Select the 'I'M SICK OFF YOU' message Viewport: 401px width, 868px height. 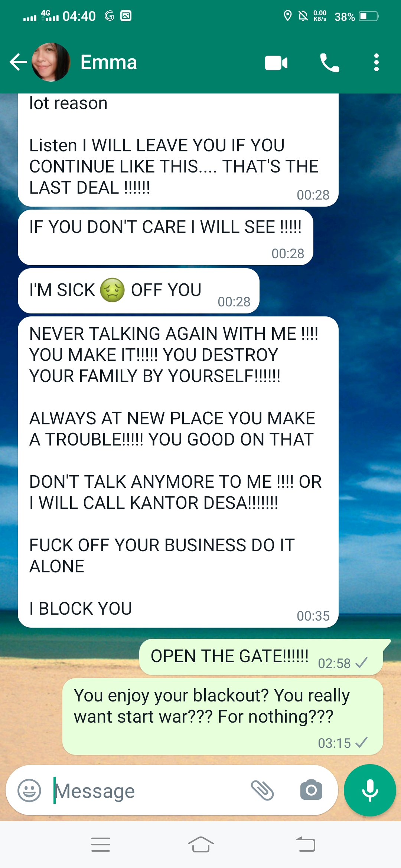(138, 291)
